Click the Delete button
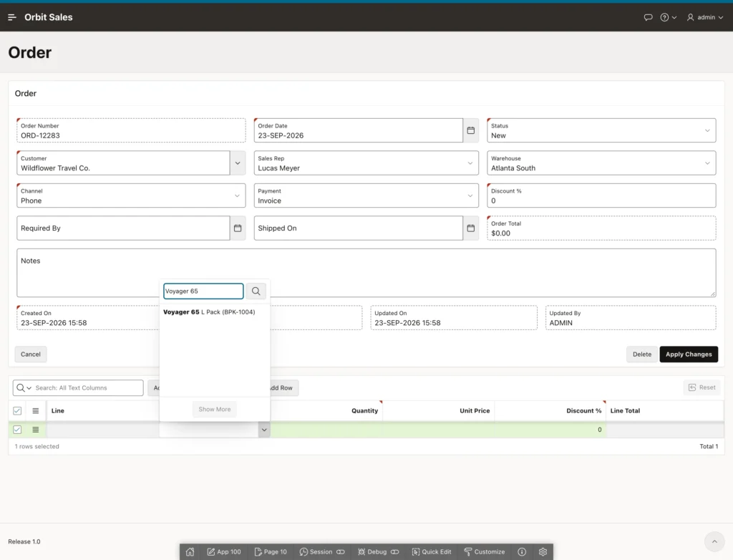The image size is (733, 560). [642, 354]
